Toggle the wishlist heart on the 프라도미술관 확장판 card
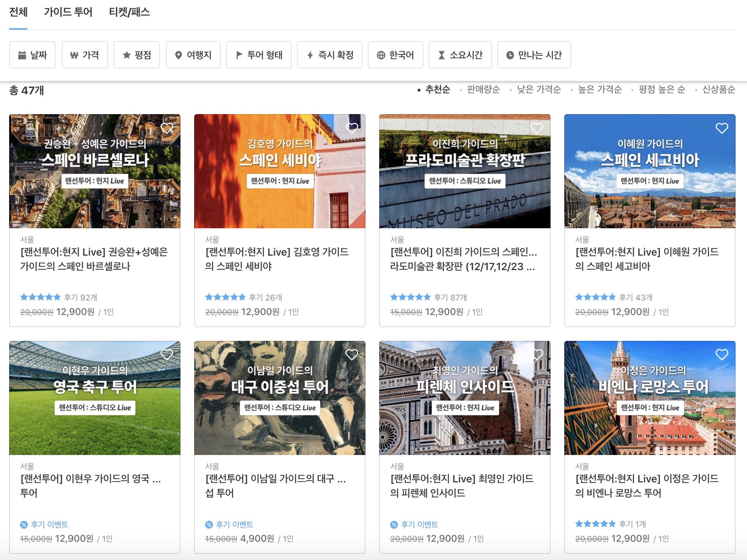The height and width of the screenshot is (560, 747). (537, 128)
